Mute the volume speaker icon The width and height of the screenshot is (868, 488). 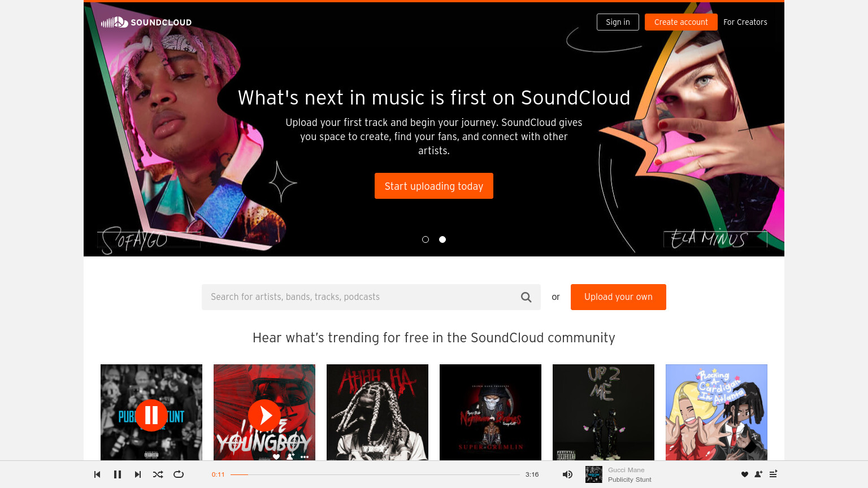[567, 474]
